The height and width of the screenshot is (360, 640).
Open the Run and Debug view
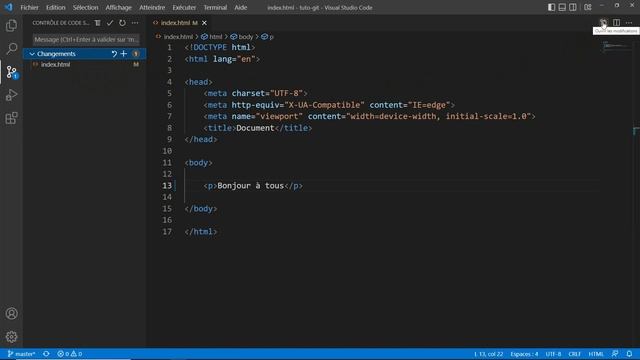tap(11, 95)
